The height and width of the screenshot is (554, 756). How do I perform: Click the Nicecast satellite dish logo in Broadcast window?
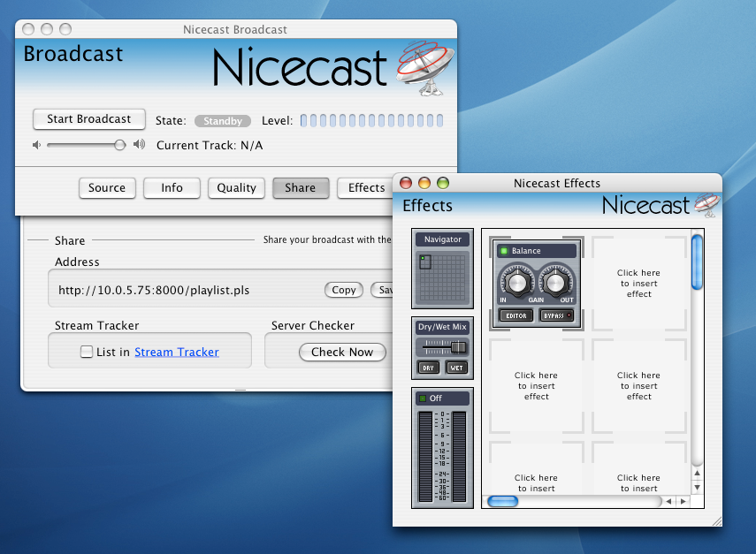(425, 67)
